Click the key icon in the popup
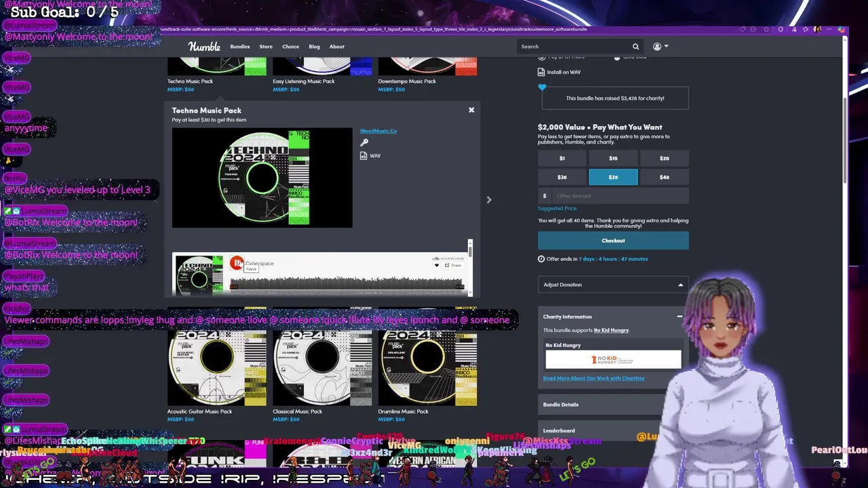 (364, 143)
